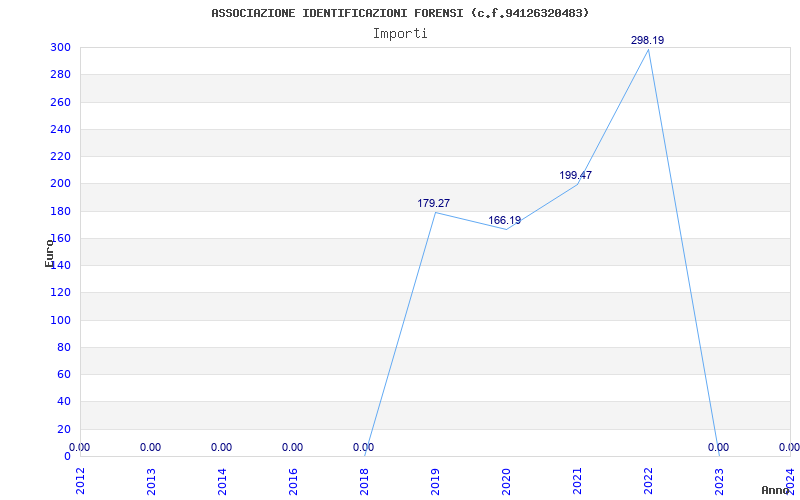Click the 2013 x-axis year label
The image size is (800, 500).
(151, 481)
